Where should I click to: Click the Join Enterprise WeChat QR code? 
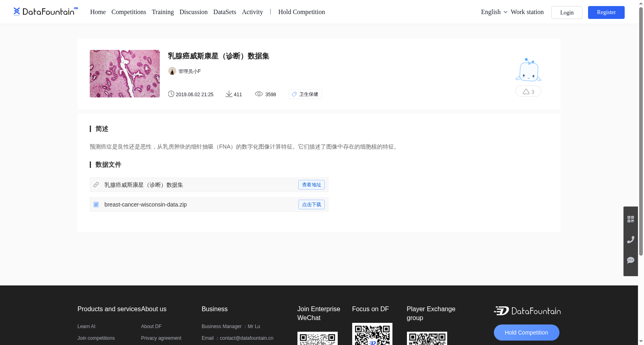(x=318, y=339)
